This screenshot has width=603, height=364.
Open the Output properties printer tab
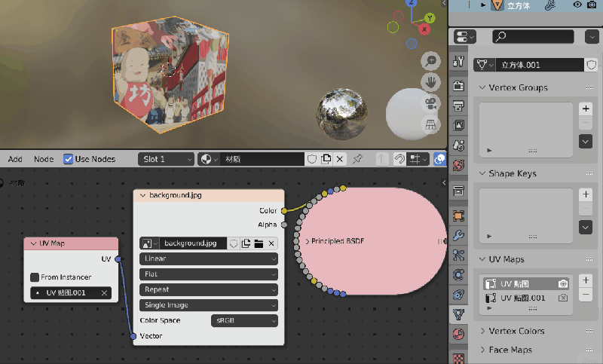point(458,106)
